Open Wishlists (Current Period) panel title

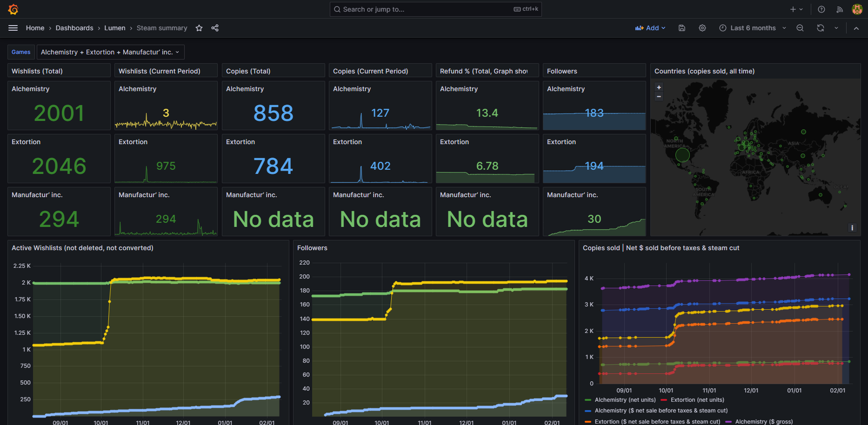point(160,71)
